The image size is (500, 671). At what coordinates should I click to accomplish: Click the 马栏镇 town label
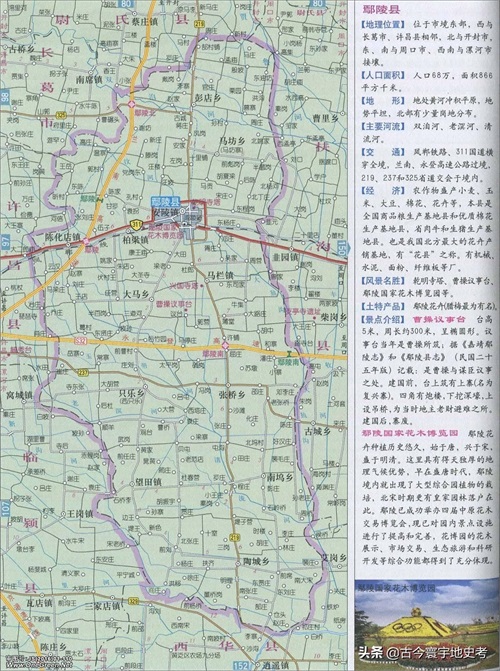[x=220, y=275]
